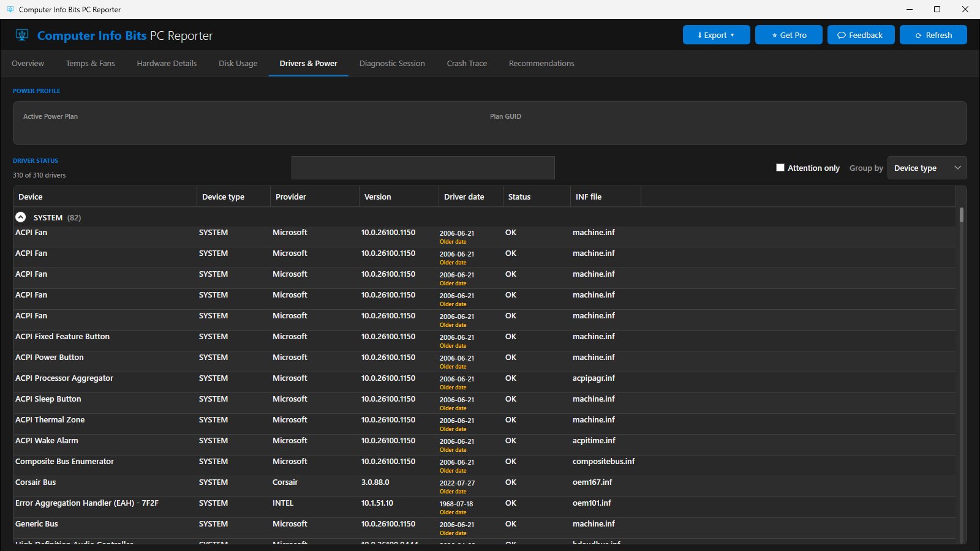Image resolution: width=980 pixels, height=551 pixels.
Task: Select the Error Aggregation Handler (EAH) row
Action: pyautogui.click(x=484, y=507)
